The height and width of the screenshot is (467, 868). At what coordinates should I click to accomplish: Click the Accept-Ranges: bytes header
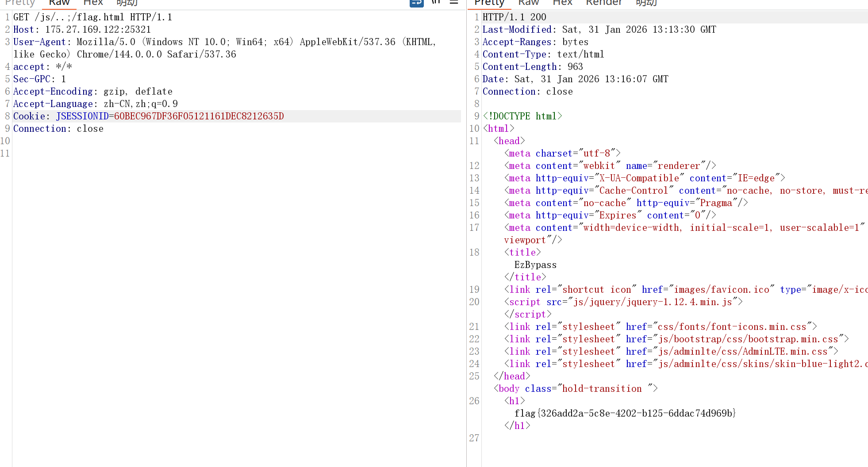pos(536,42)
